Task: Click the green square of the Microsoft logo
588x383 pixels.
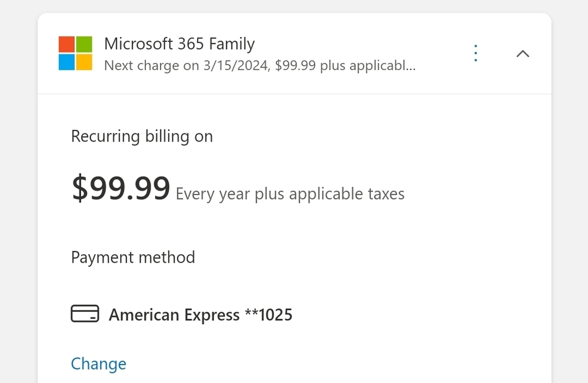Action: point(85,43)
